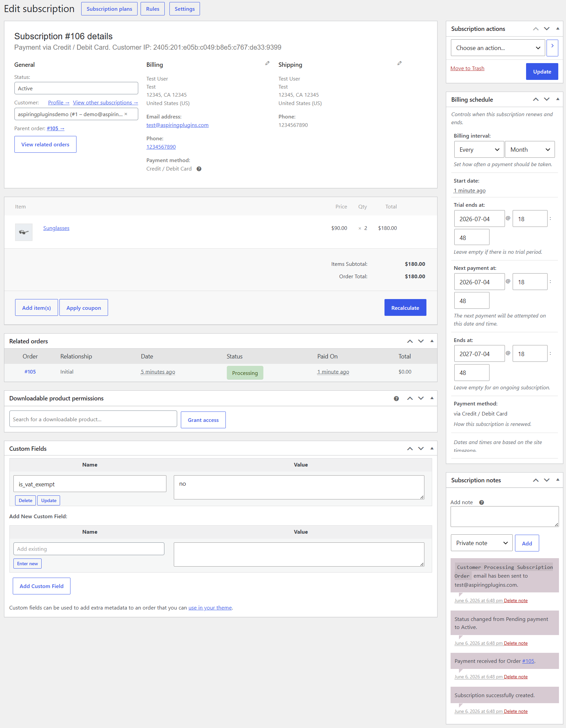Go to Settings tab
The width and height of the screenshot is (566, 728).
coord(185,9)
